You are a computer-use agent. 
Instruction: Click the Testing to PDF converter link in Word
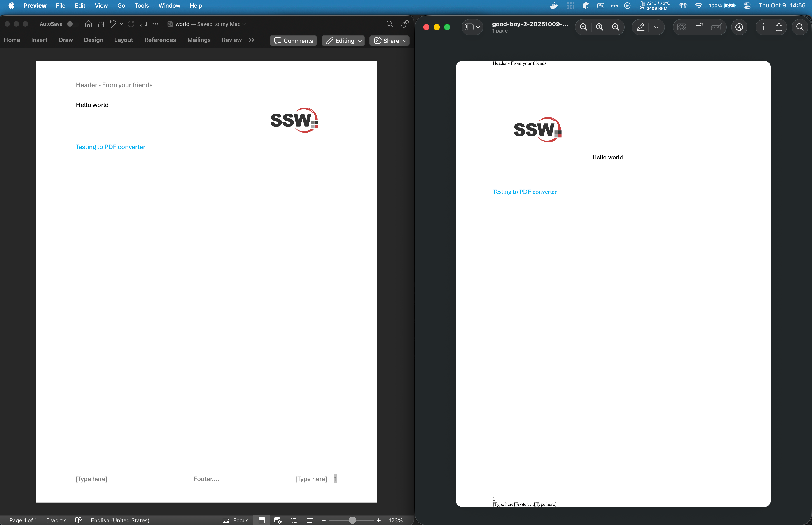tap(110, 147)
